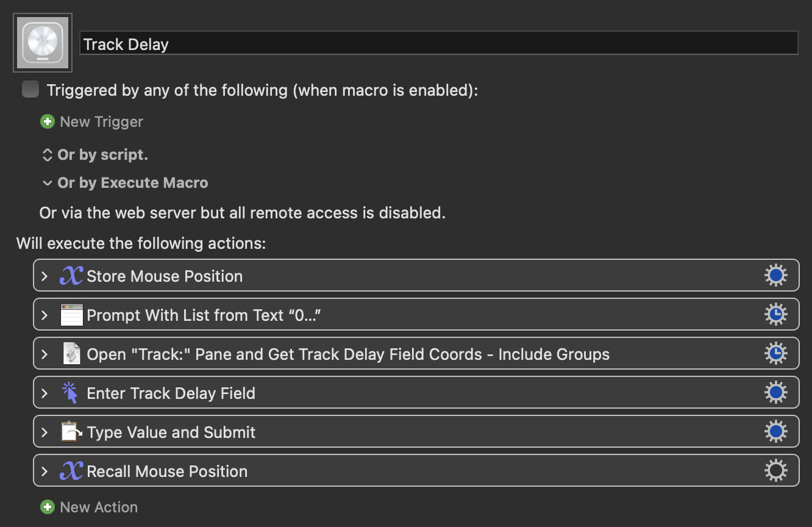Open gear menu for Recall Mouse Position

tap(775, 471)
